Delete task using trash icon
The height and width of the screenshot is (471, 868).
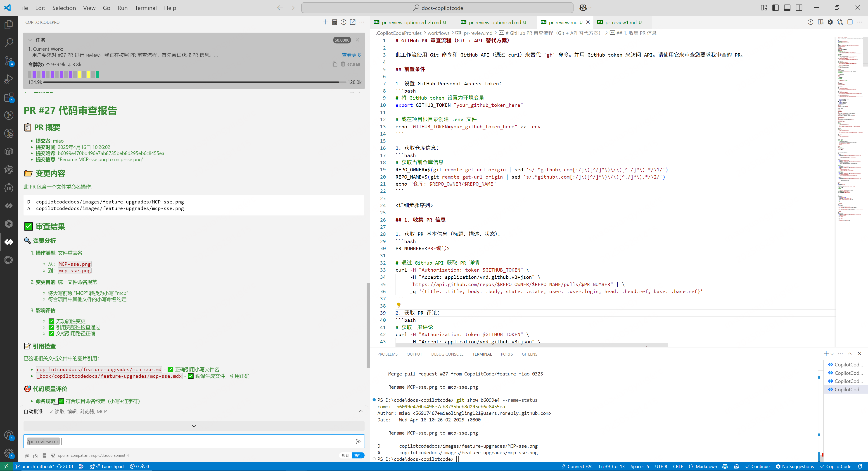(x=343, y=65)
